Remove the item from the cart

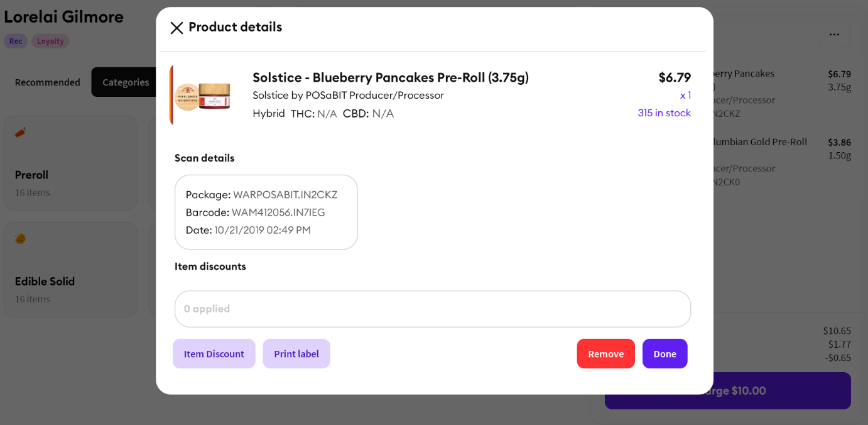pyautogui.click(x=606, y=353)
